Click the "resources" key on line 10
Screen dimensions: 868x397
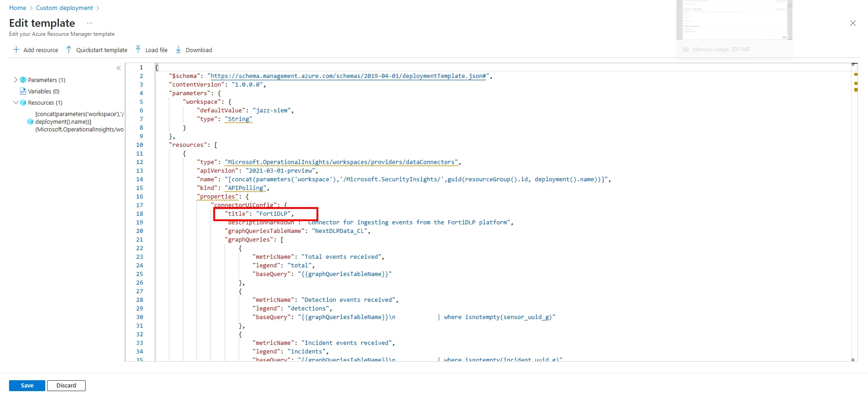(188, 145)
